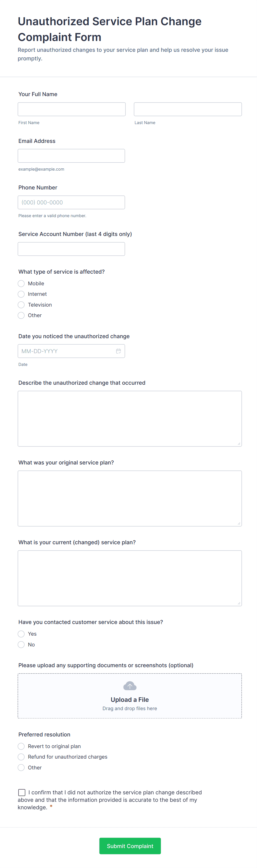Click the Last Name input field
This screenshot has width=257, height=868.
pos(188,109)
